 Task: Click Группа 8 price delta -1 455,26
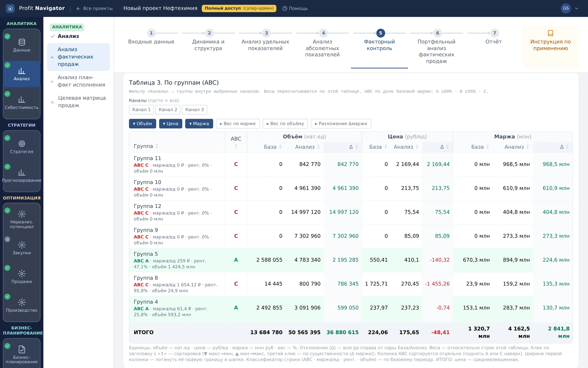coord(437,284)
